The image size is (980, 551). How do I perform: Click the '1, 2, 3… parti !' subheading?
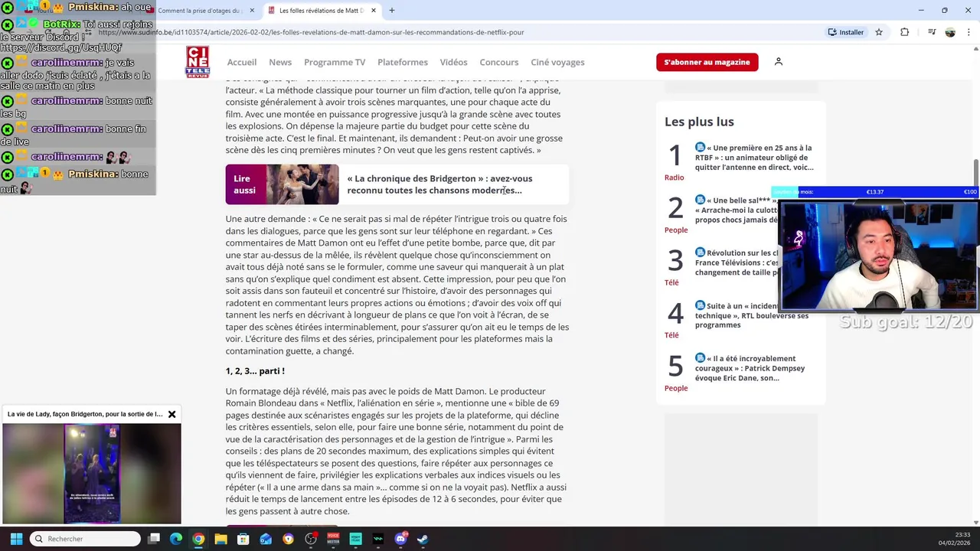[x=255, y=370]
